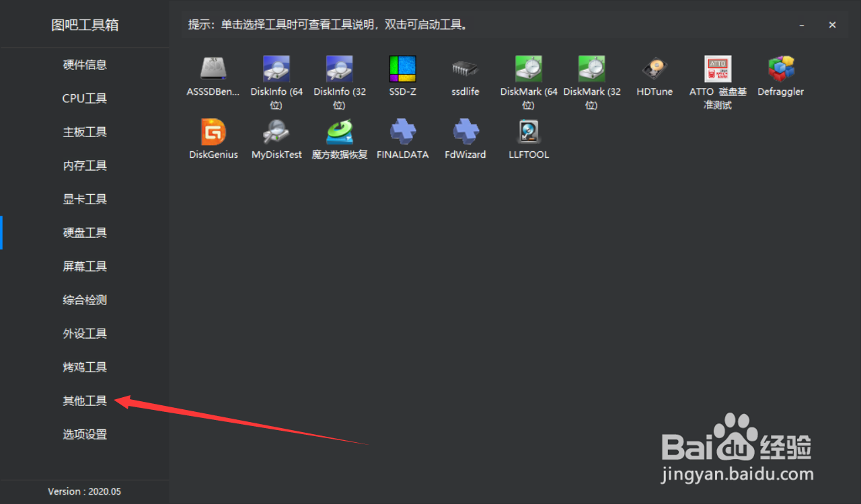Select DiskMark (32位) icon
The image size is (861, 504).
point(592,69)
